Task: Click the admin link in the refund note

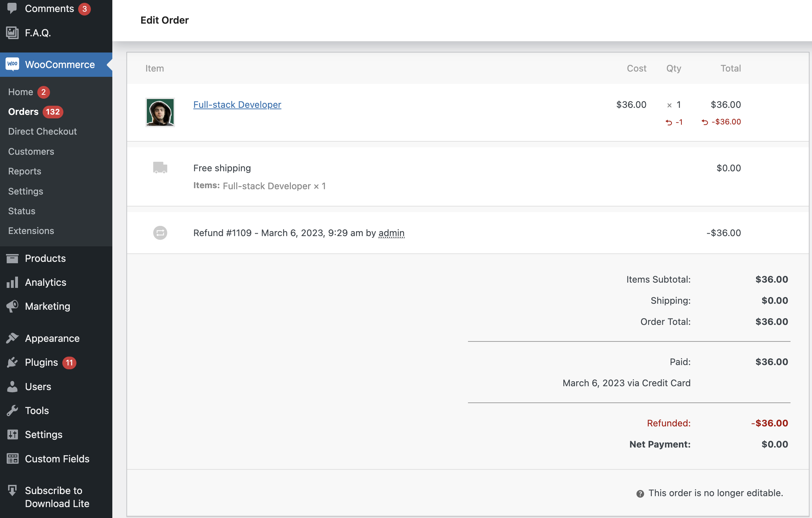Action: [x=391, y=233]
